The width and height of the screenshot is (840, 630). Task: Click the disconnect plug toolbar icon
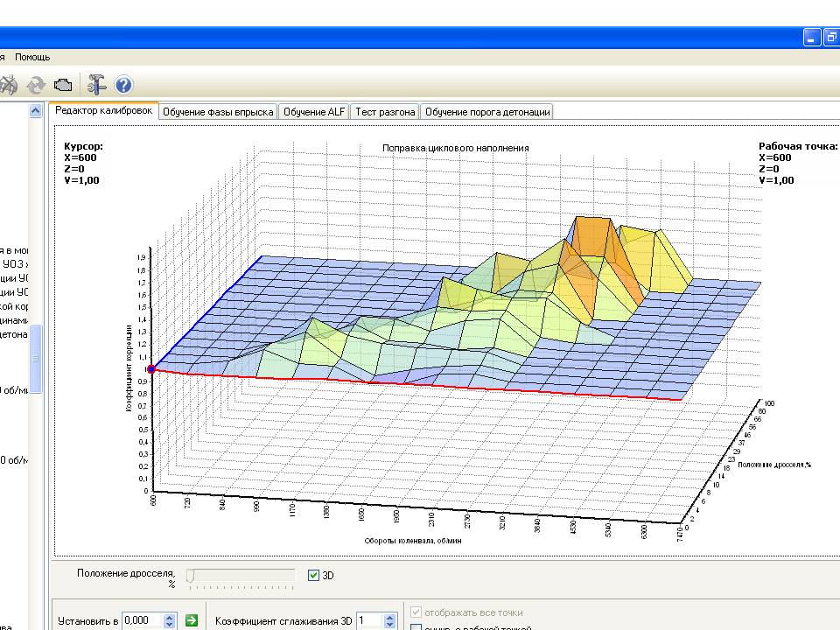8,85
